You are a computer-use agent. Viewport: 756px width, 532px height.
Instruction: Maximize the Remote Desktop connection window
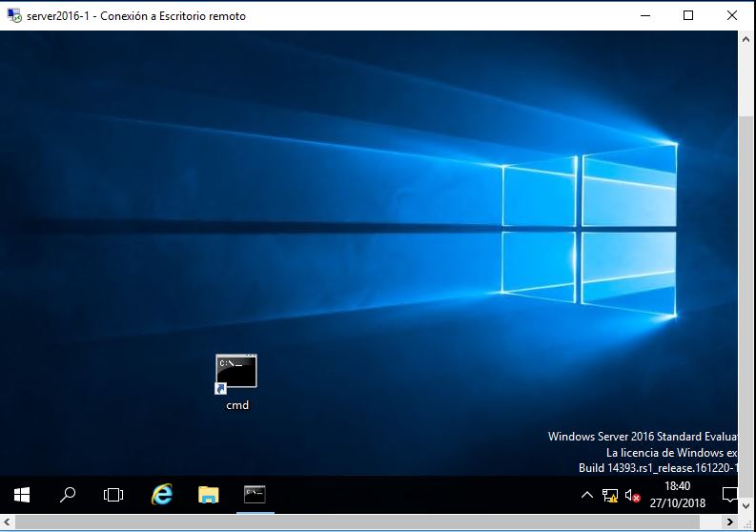pos(688,15)
